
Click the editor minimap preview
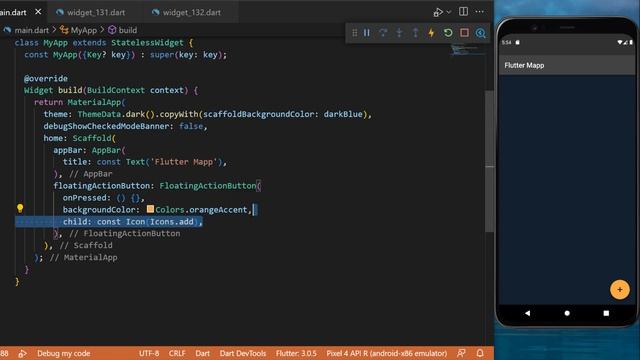467,50
